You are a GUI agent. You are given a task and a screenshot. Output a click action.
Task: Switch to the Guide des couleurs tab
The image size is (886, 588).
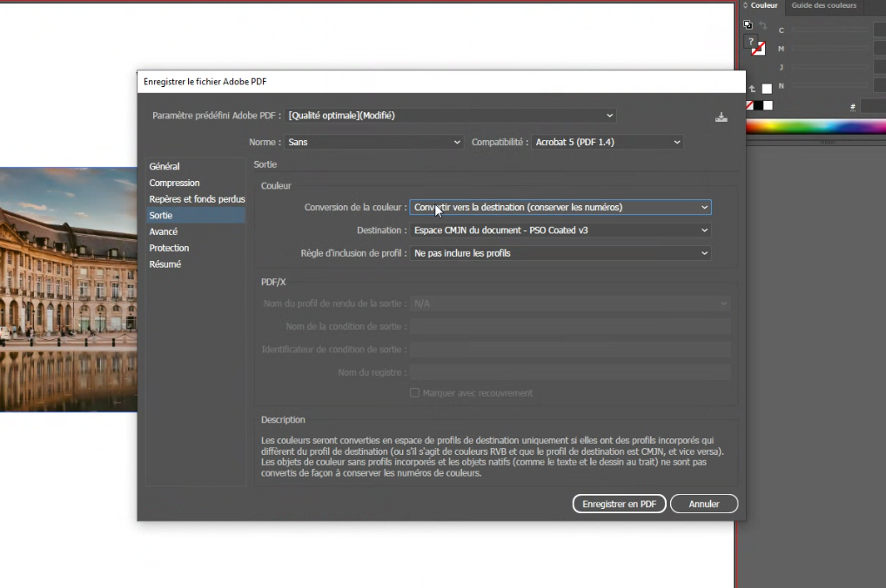(x=823, y=6)
